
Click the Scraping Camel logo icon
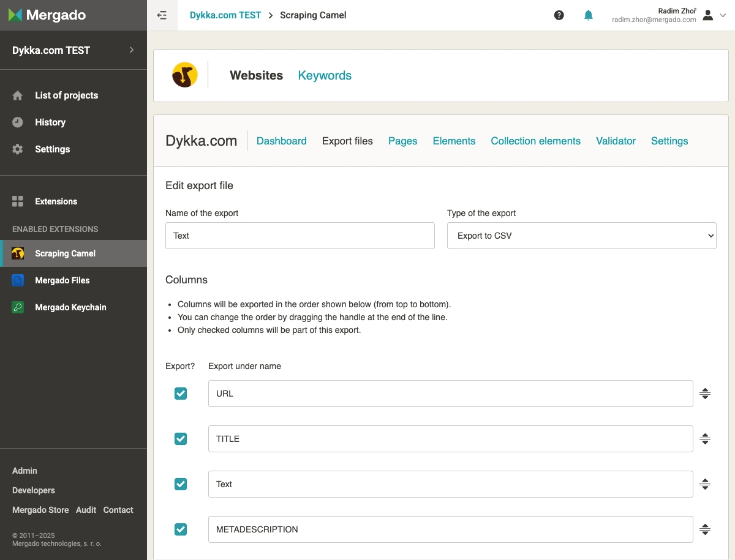pos(184,75)
